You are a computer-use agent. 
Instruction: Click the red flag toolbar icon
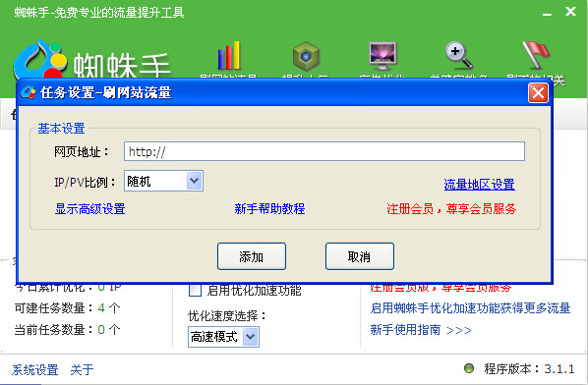[536, 55]
